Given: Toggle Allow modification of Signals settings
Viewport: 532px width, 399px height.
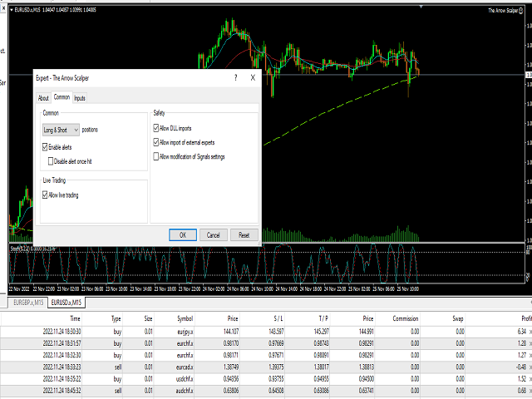Looking at the screenshot, I should pyautogui.click(x=156, y=156).
